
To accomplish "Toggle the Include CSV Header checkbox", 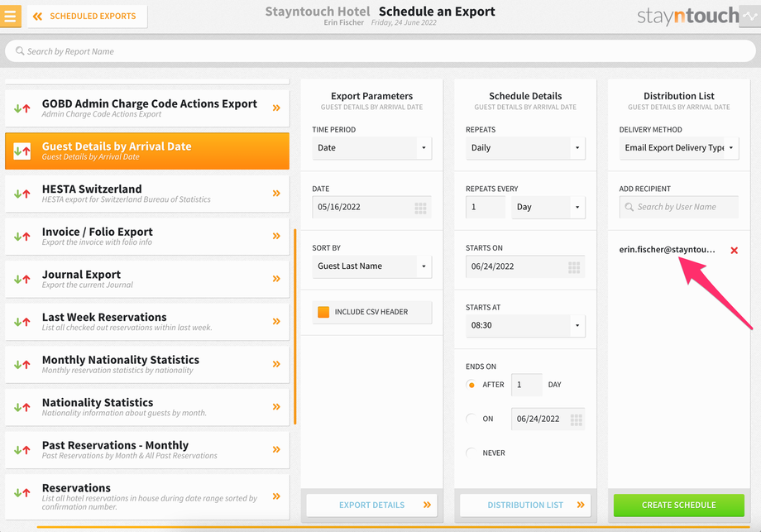I will click(323, 312).
